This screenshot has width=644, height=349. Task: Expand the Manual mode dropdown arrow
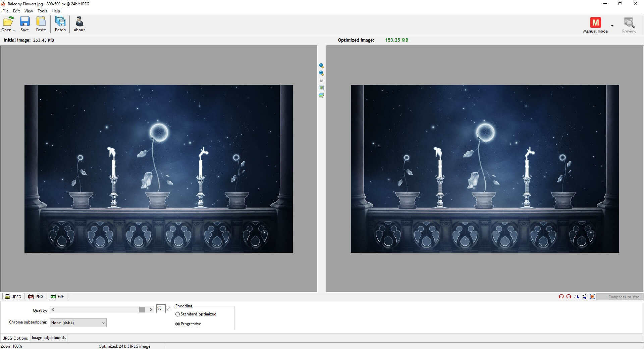pos(612,26)
